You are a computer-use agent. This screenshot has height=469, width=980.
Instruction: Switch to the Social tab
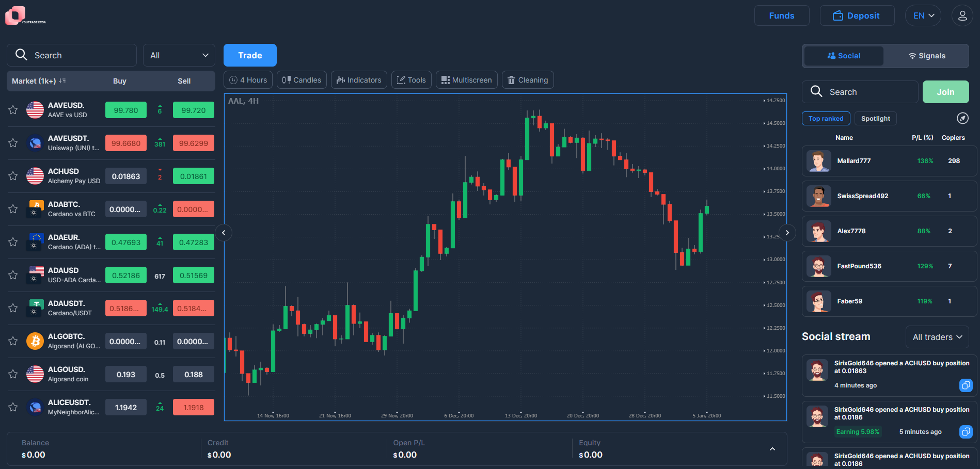pyautogui.click(x=844, y=56)
